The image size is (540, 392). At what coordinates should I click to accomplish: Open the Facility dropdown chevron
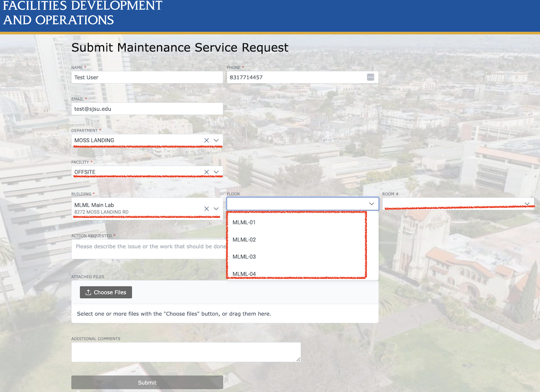point(216,172)
